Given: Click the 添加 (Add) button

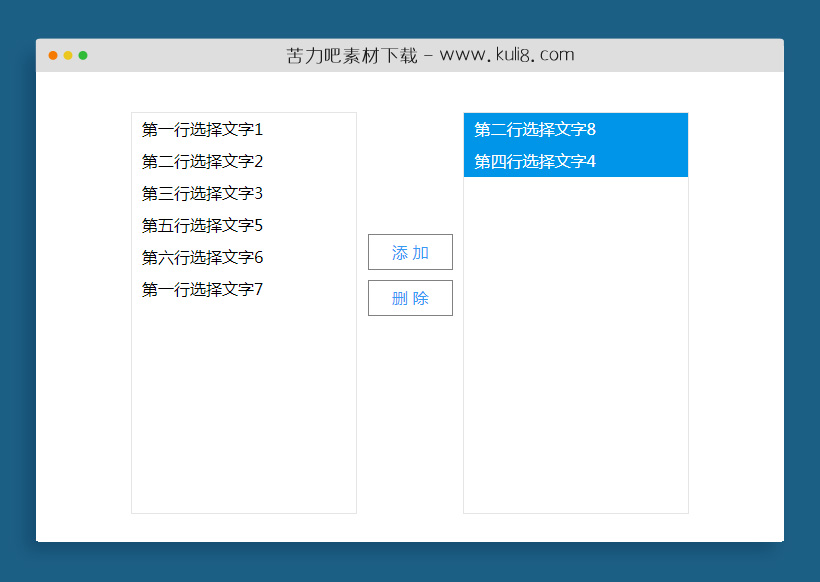Looking at the screenshot, I should (410, 252).
